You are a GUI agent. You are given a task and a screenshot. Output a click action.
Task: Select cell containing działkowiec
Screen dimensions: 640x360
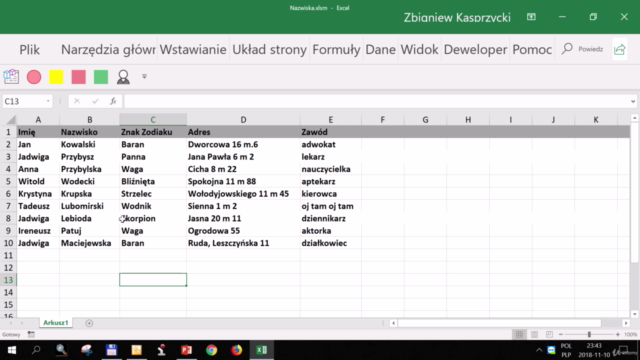[x=331, y=243]
